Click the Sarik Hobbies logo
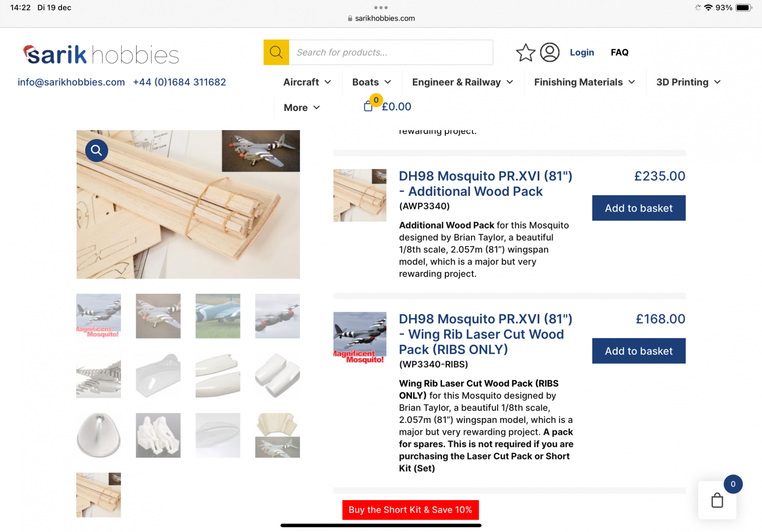Screen dimensions: 762x532 (x=101, y=55)
